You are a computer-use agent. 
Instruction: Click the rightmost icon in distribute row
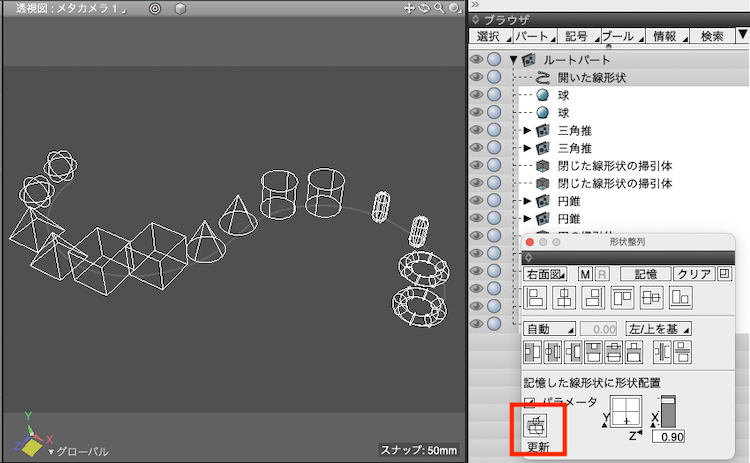(683, 351)
